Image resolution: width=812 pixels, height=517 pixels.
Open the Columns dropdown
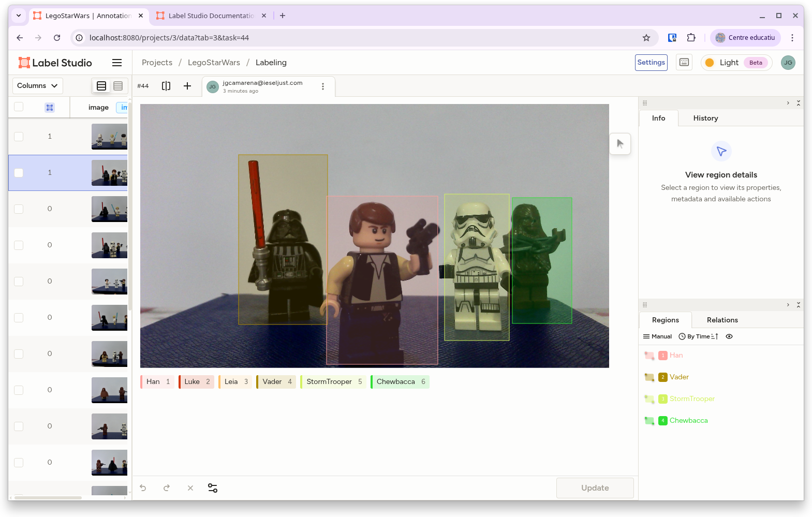tap(37, 86)
